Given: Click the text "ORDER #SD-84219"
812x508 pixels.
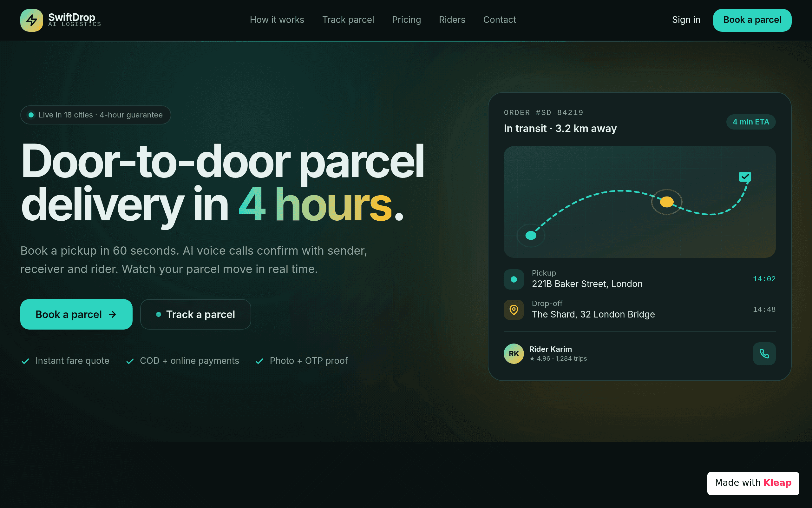Looking at the screenshot, I should pyautogui.click(x=543, y=112).
